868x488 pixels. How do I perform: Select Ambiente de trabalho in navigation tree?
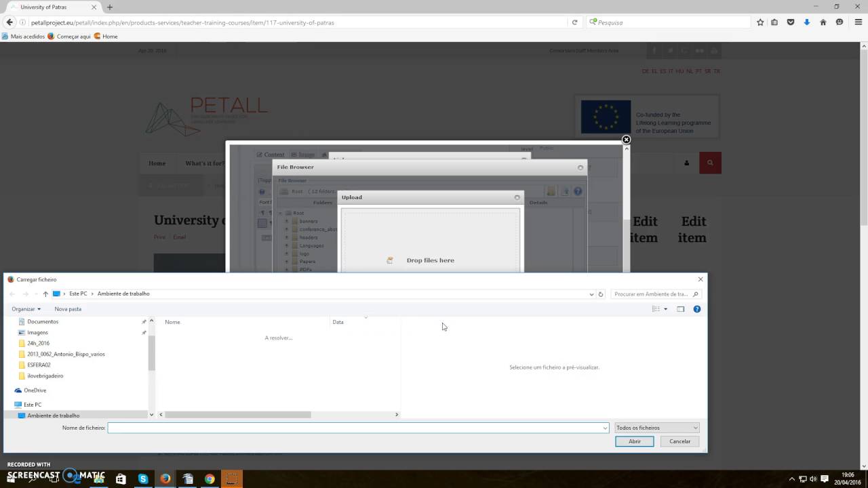click(53, 415)
